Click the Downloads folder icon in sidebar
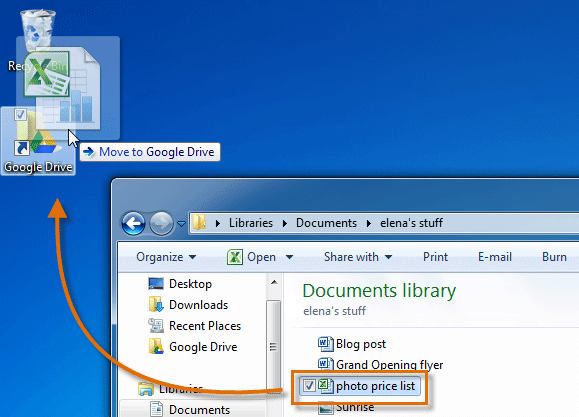Screen dimensions: 579x417 click(156, 304)
